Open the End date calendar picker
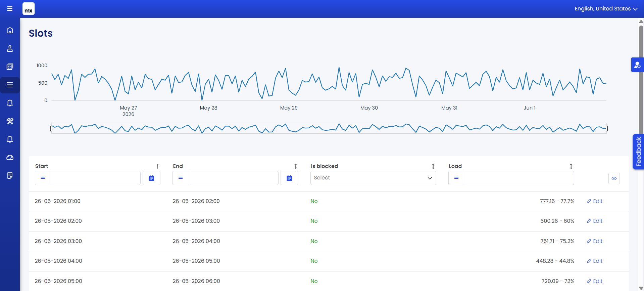 tap(289, 178)
